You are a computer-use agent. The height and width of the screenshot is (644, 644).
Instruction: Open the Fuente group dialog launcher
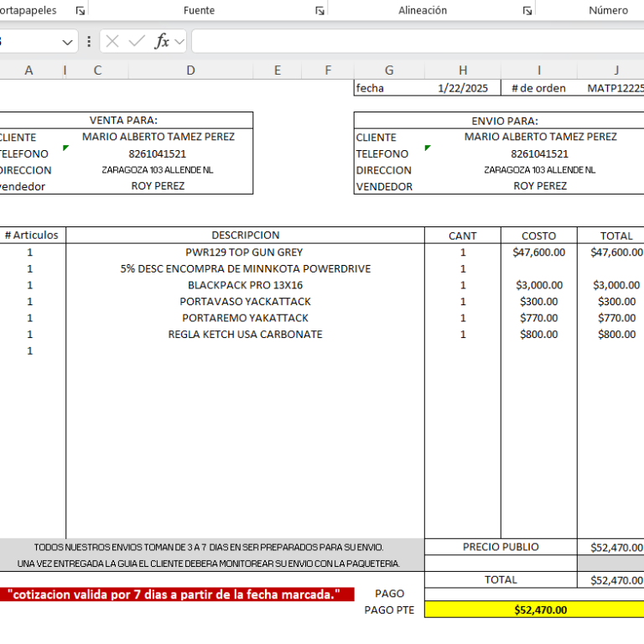pyautogui.click(x=319, y=11)
